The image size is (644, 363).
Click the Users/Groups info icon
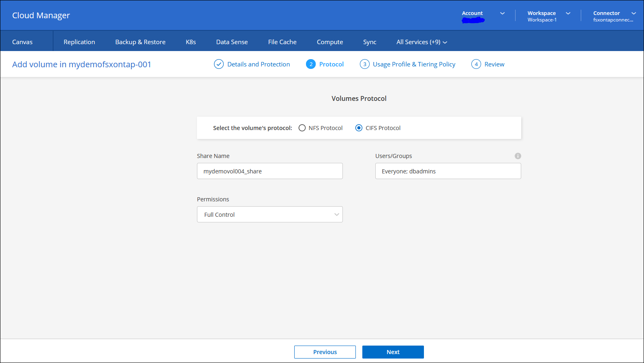coord(518,156)
